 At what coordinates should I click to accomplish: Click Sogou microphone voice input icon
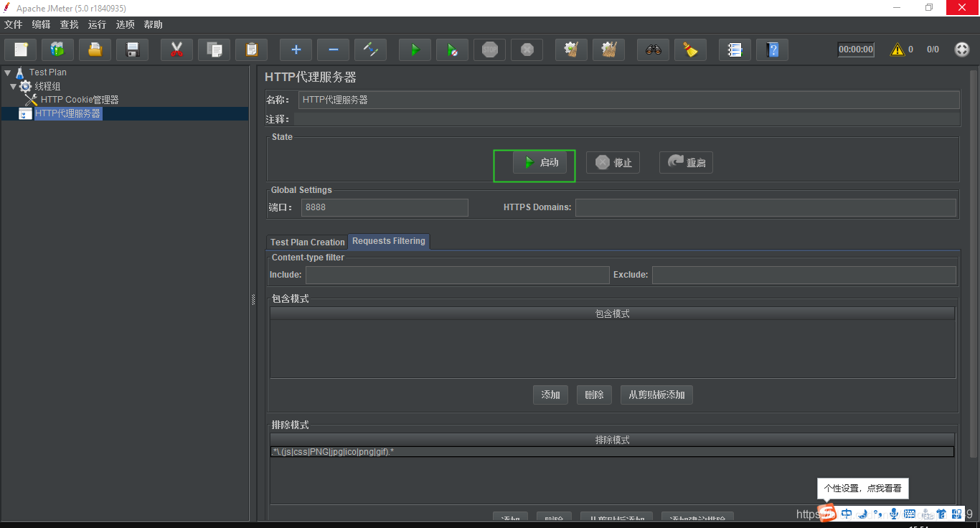click(893, 514)
